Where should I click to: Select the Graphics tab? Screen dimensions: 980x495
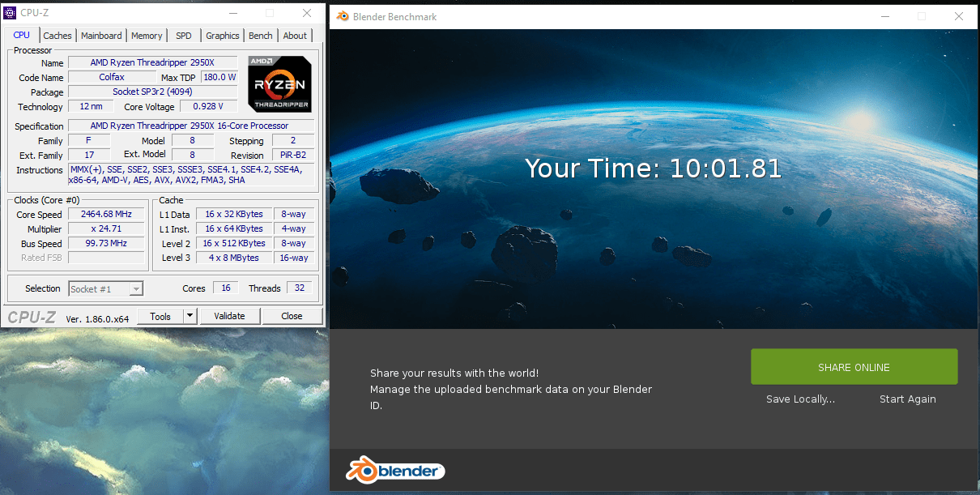click(222, 36)
